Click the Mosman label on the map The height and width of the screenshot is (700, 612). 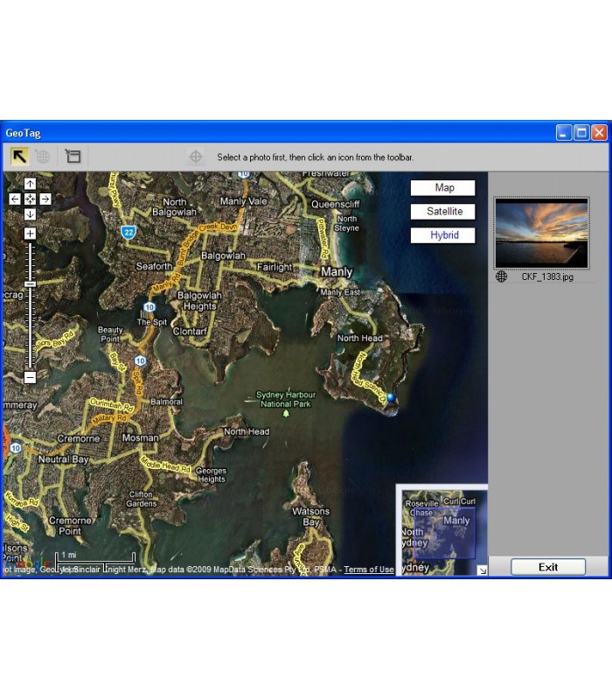141,438
